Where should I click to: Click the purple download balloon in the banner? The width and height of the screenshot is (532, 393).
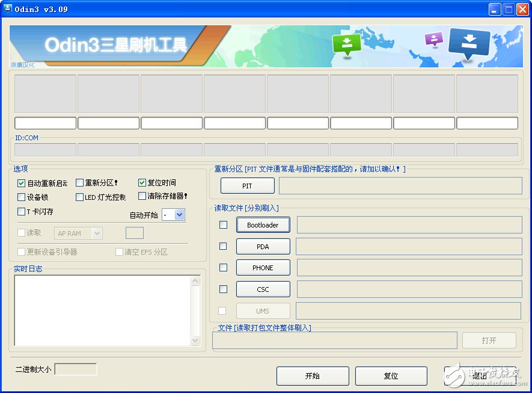434,39
